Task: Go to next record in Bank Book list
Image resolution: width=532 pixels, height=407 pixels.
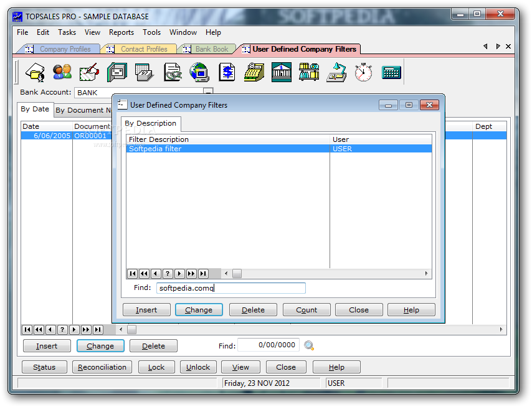Action: pyautogui.click(x=74, y=329)
